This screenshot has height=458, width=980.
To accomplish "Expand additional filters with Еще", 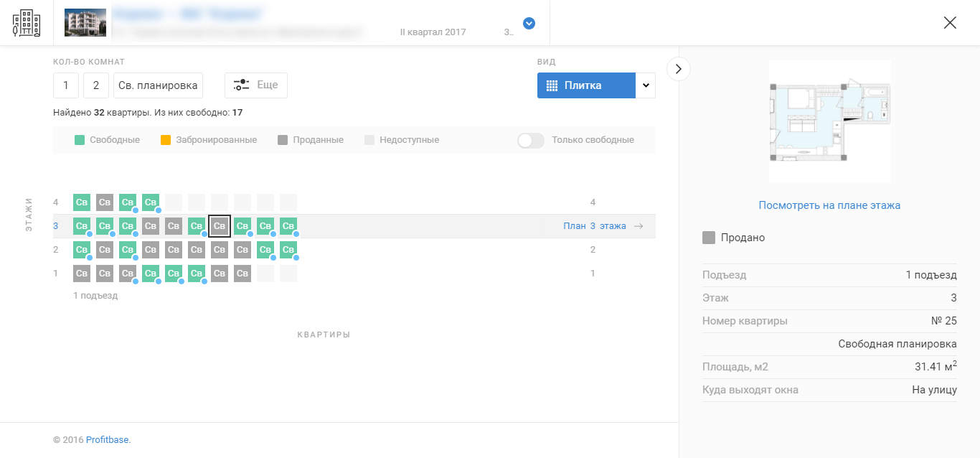I will [267, 85].
